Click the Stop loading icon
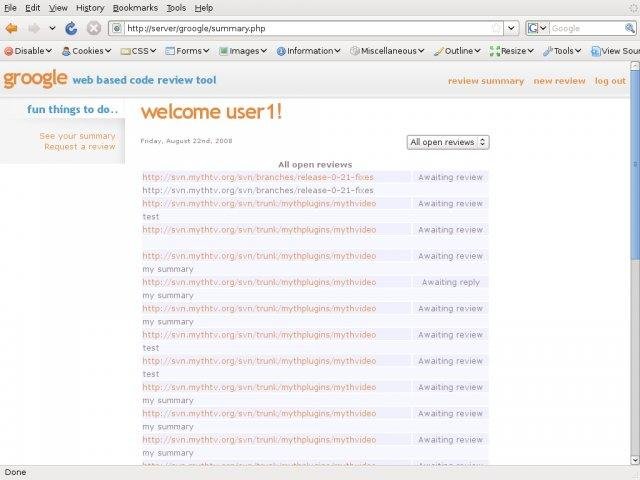 point(94,28)
